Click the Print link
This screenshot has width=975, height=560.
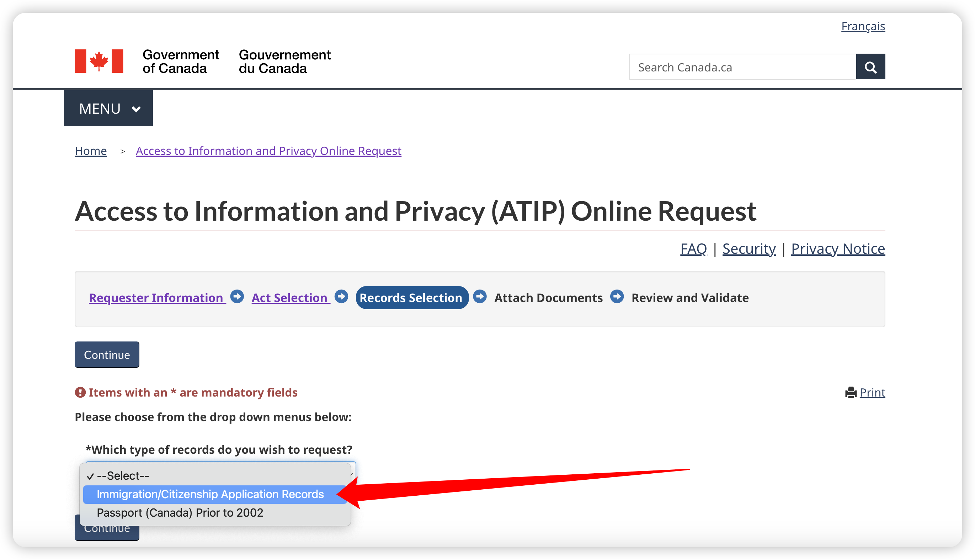coord(872,392)
